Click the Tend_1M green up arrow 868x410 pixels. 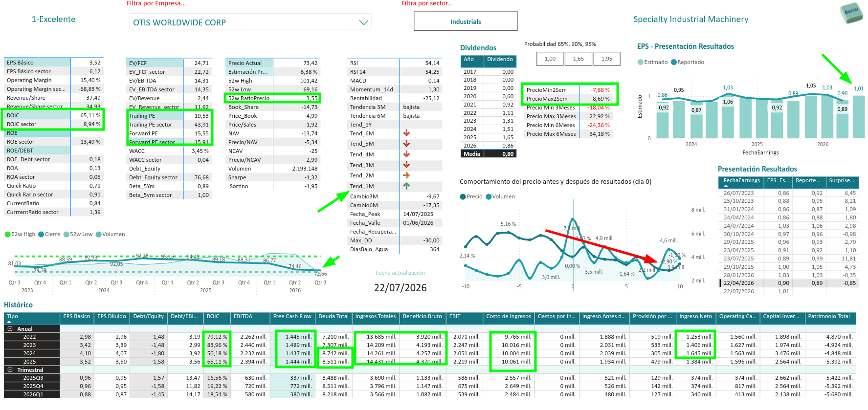click(406, 186)
